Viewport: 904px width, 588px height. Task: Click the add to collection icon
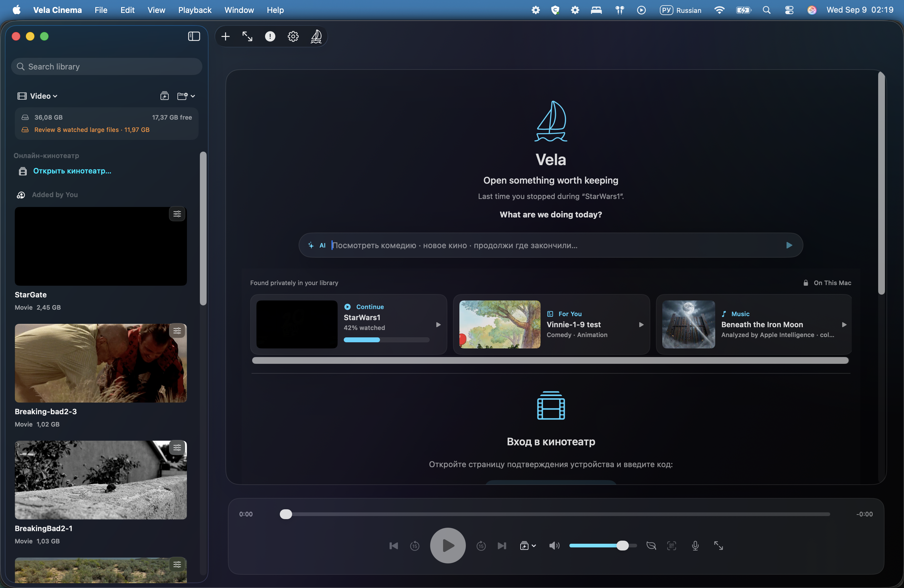click(x=165, y=96)
